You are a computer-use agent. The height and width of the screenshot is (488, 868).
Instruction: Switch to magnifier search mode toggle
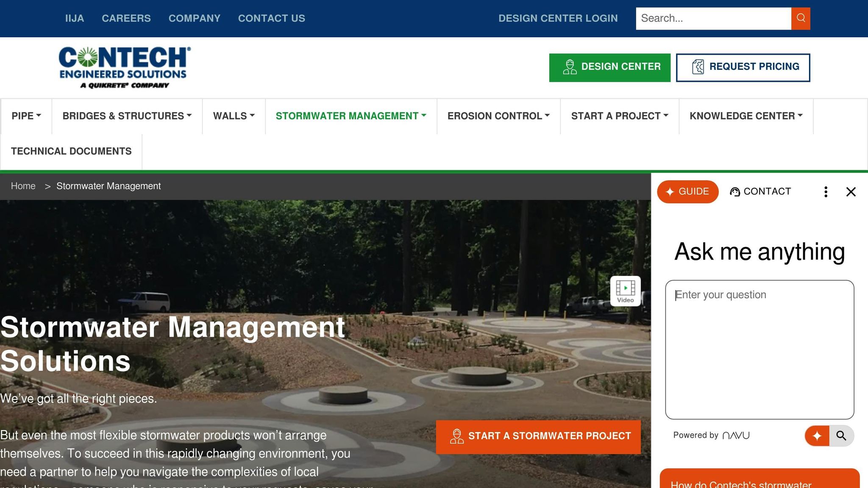(841, 435)
